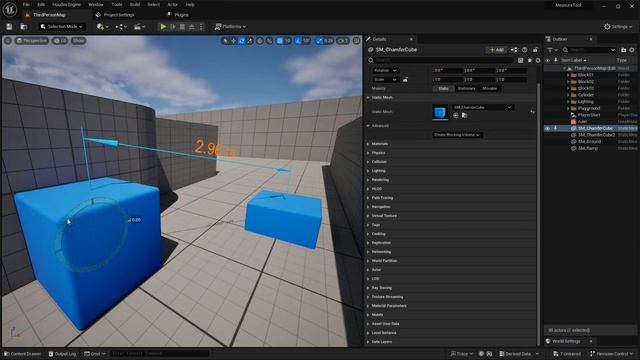Viewport: 640px width, 360px height.
Task: Click the static mesh blue cube thumbnail
Action: tap(440, 112)
